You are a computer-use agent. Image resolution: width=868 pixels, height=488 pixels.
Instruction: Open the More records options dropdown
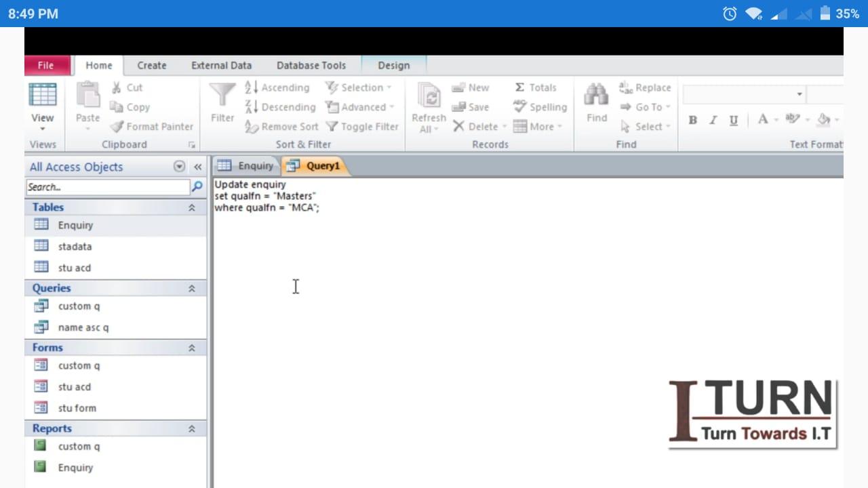(x=538, y=127)
